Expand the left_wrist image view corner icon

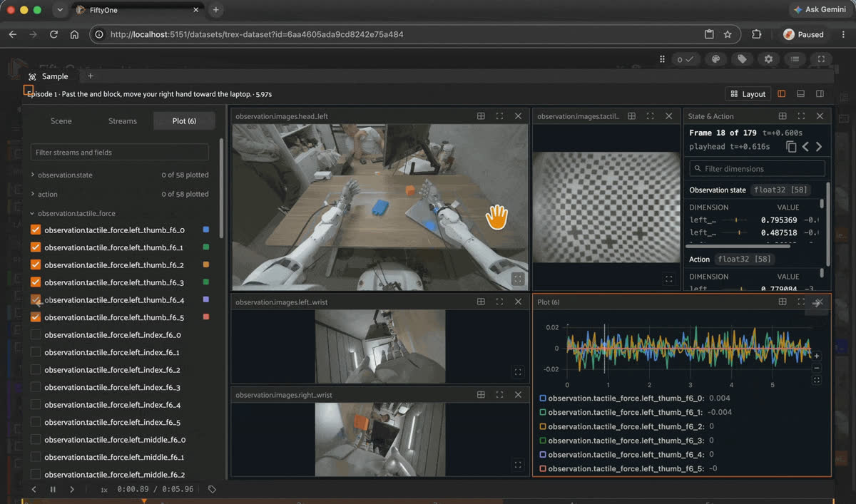(518, 371)
